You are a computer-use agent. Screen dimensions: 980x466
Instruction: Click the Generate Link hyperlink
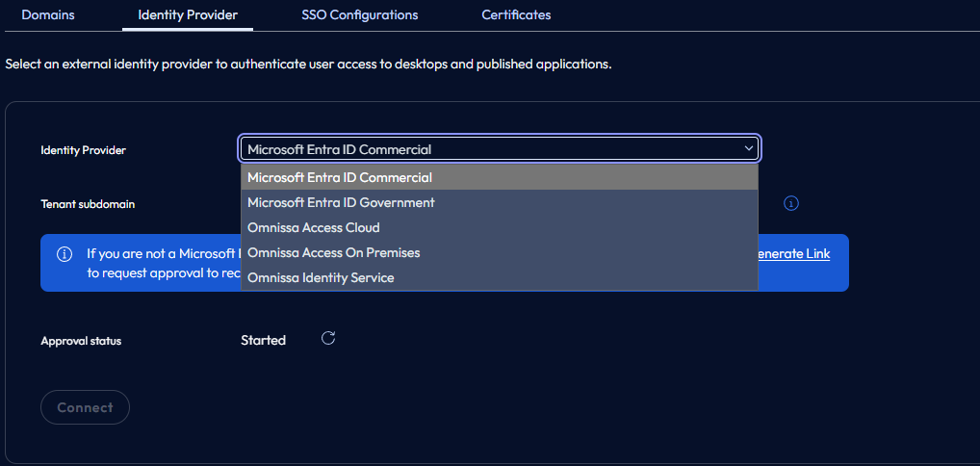[x=792, y=254]
